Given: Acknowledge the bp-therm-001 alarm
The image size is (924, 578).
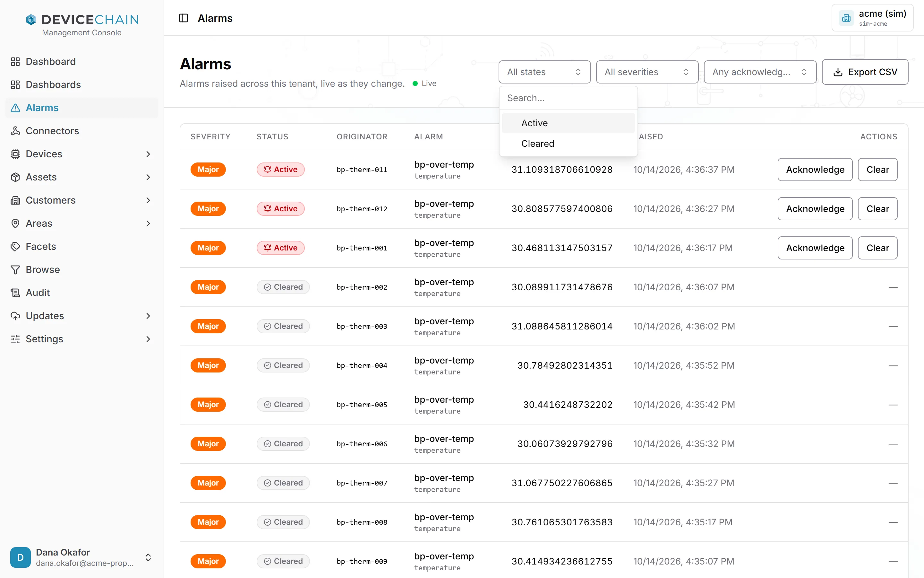Looking at the screenshot, I should point(815,248).
